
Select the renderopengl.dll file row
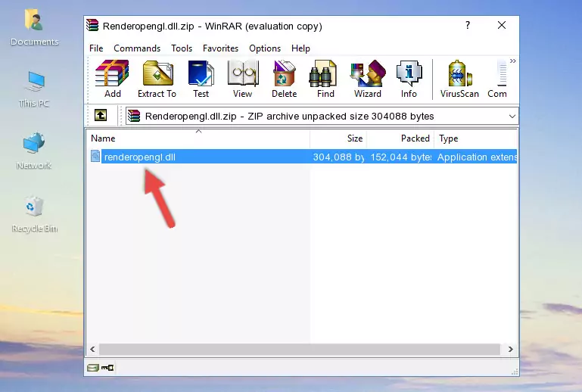[303, 157]
